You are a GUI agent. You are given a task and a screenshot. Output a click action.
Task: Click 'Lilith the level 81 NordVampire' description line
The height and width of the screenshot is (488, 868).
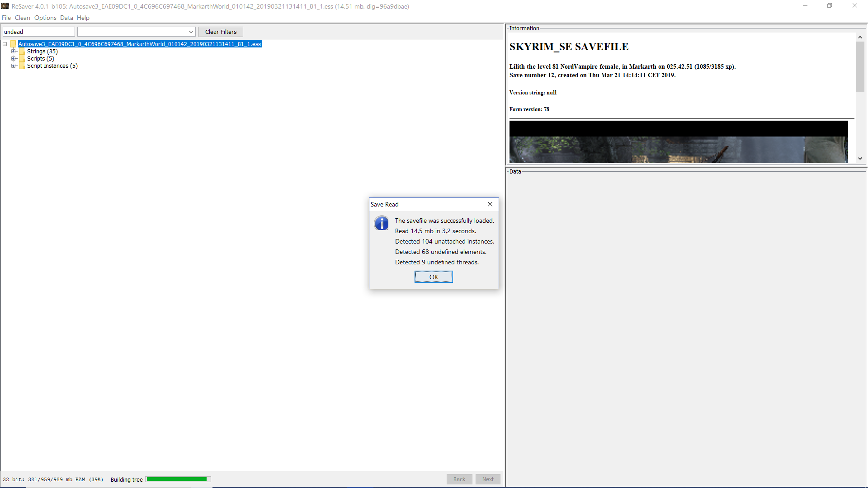coord(623,66)
